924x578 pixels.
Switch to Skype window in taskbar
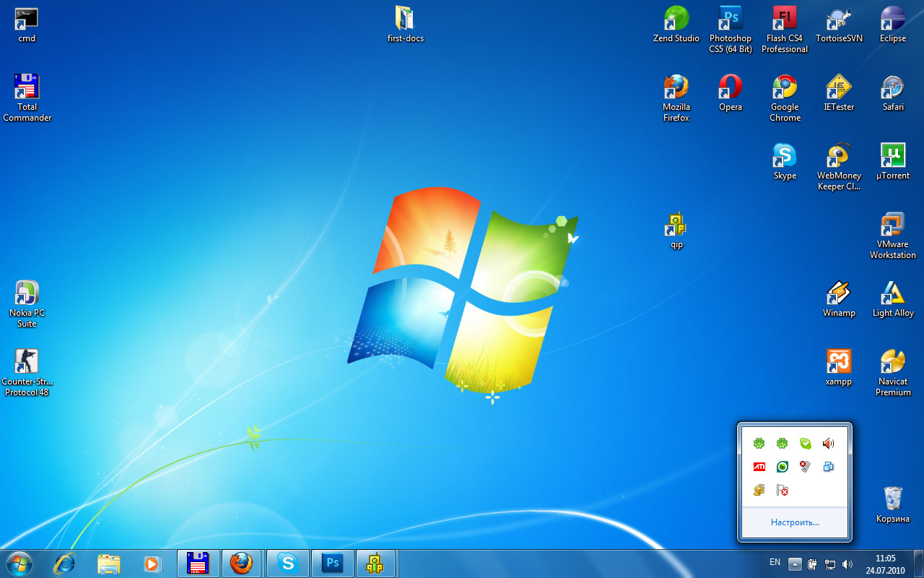[x=288, y=564]
